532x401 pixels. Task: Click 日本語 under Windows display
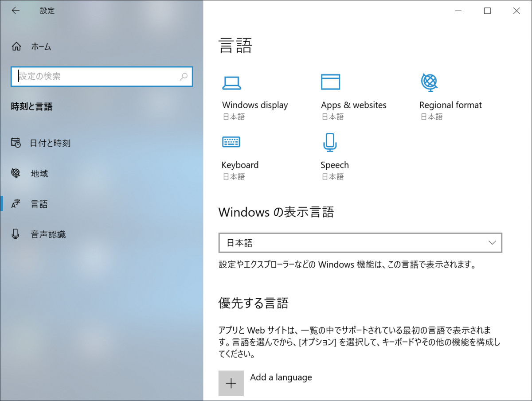click(234, 117)
